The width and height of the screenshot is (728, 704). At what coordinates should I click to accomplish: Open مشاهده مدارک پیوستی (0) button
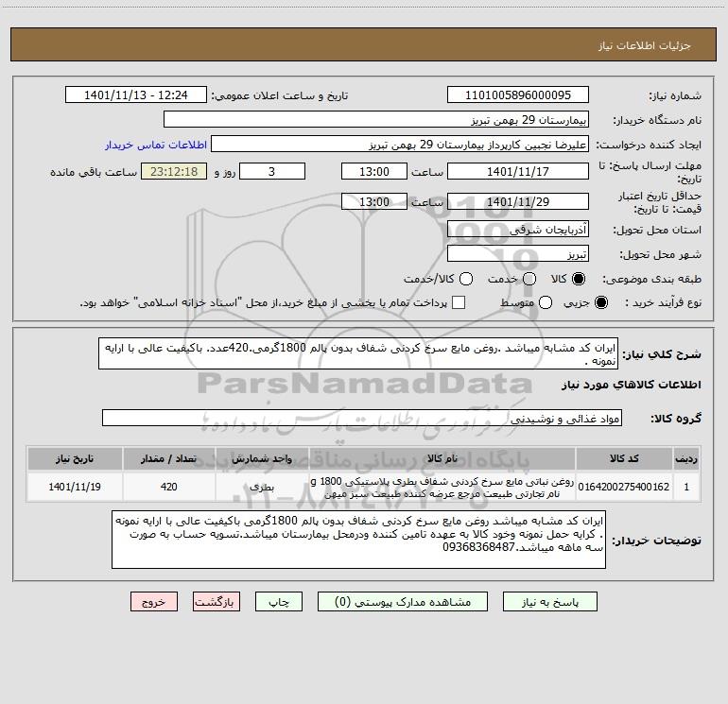pyautogui.click(x=403, y=602)
